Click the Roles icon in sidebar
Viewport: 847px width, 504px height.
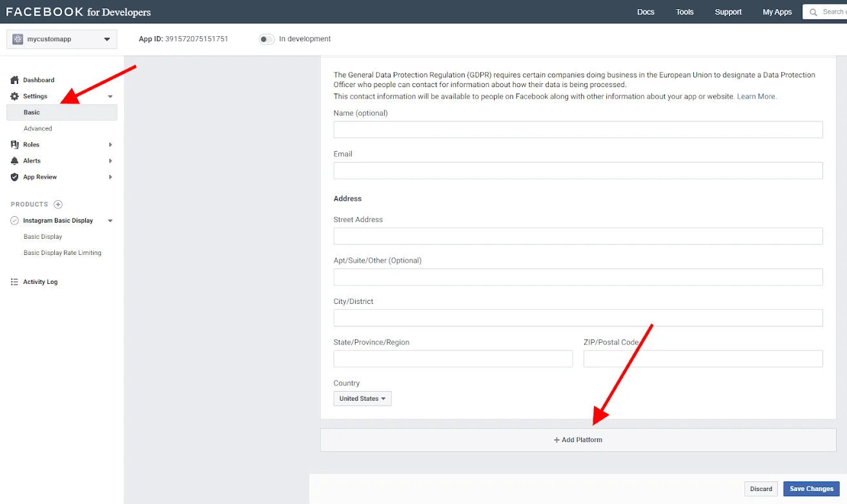point(15,145)
